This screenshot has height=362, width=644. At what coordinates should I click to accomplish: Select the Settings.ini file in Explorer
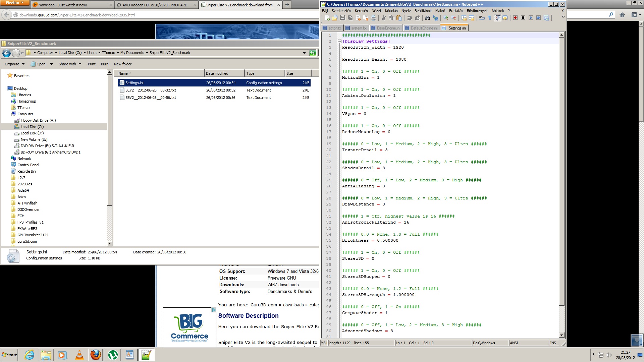pyautogui.click(x=214, y=83)
